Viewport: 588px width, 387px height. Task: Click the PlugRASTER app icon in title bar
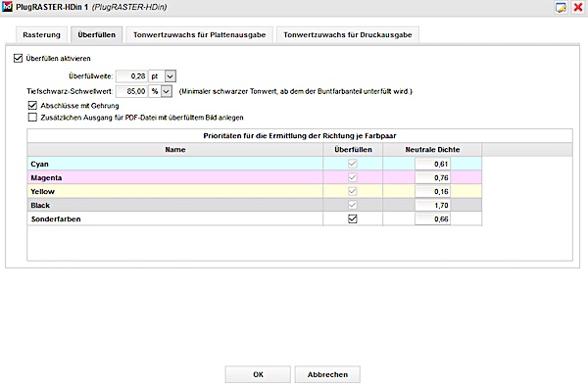point(7,7)
